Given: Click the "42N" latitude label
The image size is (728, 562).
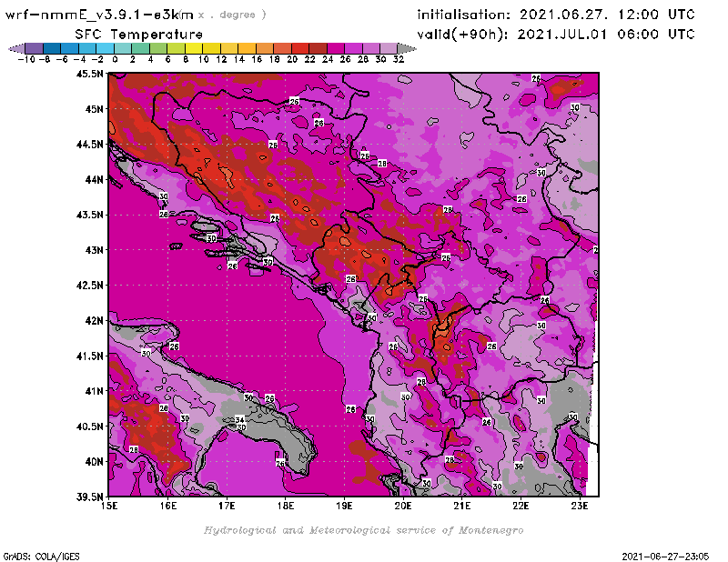Looking at the screenshot, I should coord(95,321).
